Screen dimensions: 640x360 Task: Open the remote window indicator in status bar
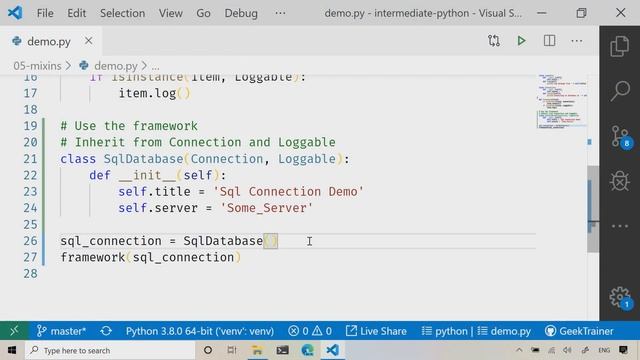[14, 331]
